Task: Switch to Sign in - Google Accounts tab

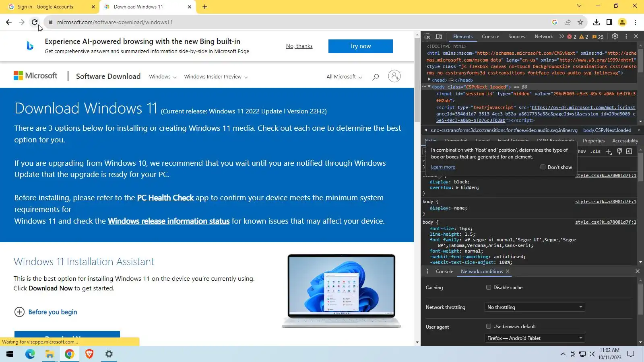Action: (52, 7)
